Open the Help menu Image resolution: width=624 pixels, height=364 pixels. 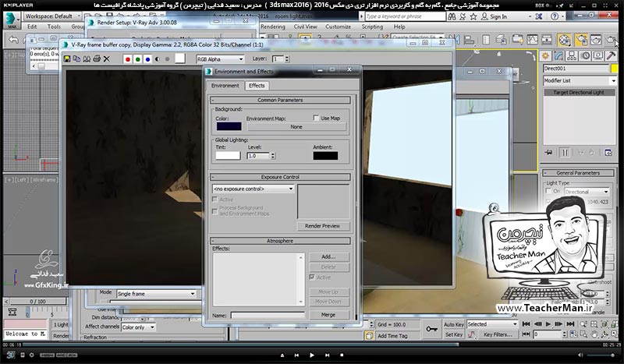tap(399, 27)
